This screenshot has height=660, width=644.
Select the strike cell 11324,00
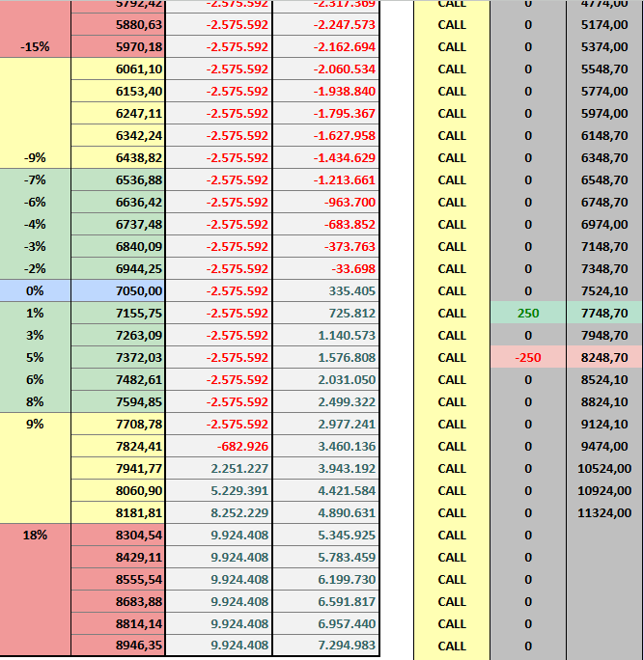pos(604,512)
